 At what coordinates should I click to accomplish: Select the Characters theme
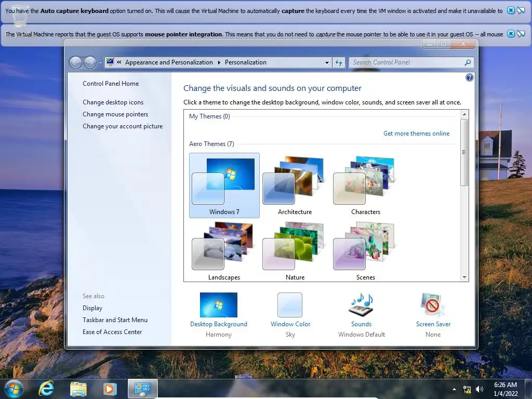pos(365,185)
